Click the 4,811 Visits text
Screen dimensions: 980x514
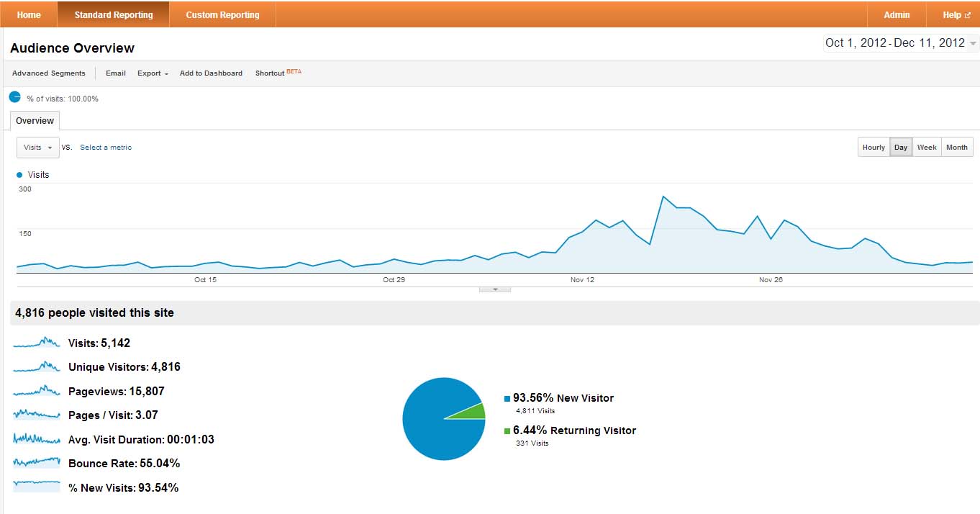point(535,411)
